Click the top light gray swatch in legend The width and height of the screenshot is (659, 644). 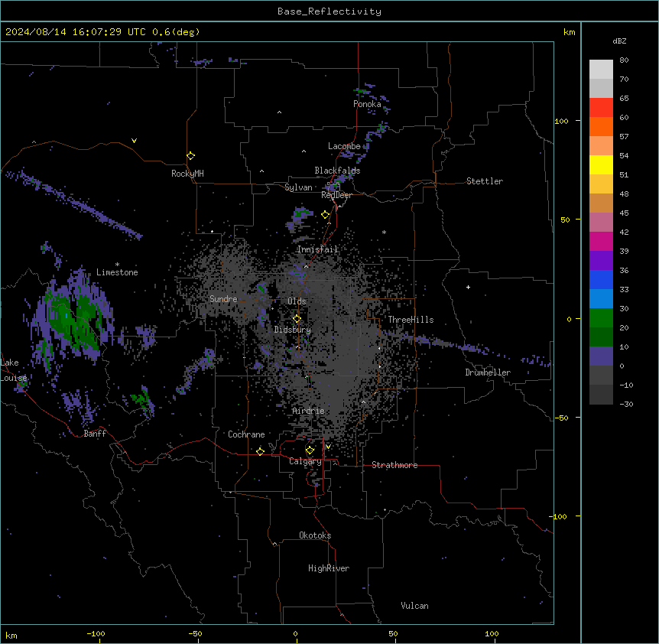click(x=601, y=69)
